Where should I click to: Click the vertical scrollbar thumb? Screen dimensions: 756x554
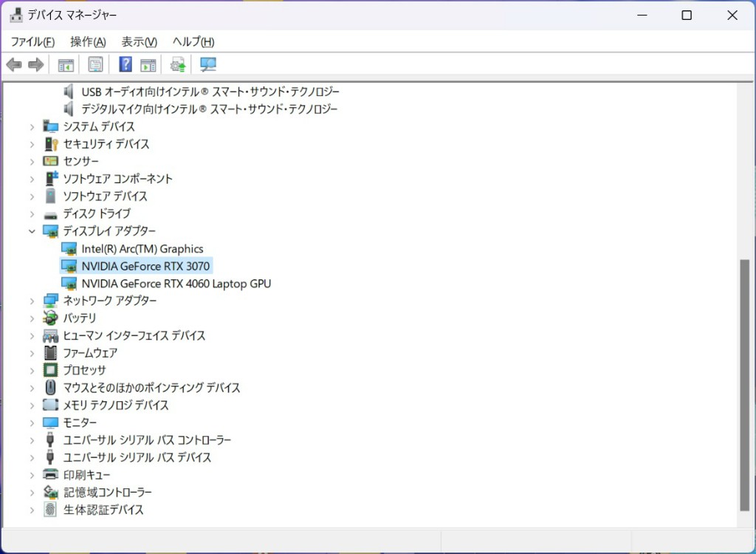(744, 384)
